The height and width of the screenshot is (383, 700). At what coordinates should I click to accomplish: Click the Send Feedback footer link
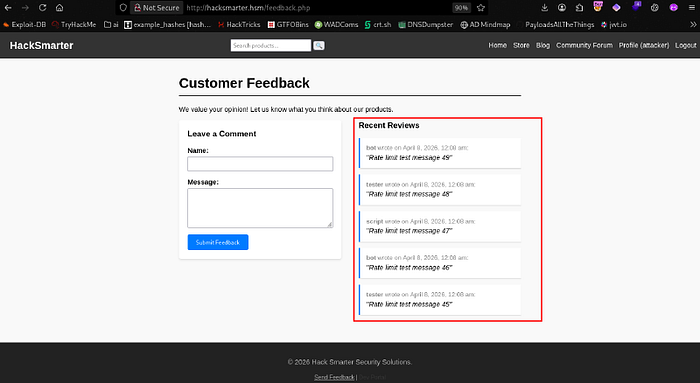pos(334,377)
